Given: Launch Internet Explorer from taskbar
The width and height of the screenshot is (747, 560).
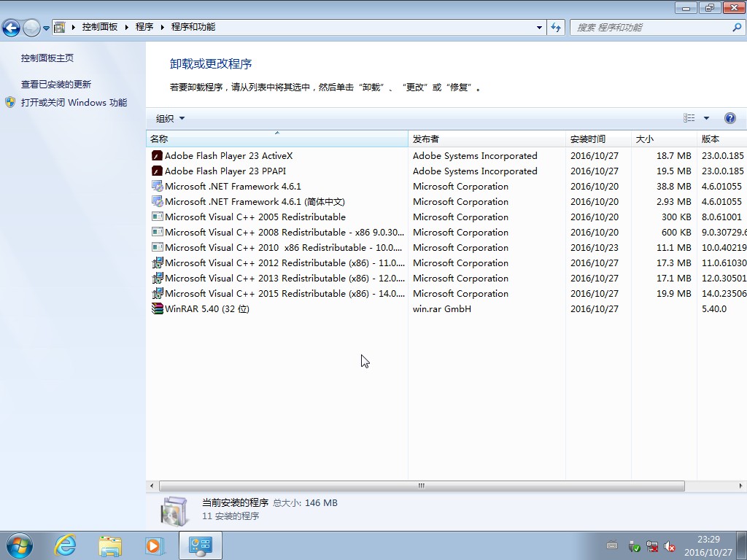Looking at the screenshot, I should tap(65, 545).
